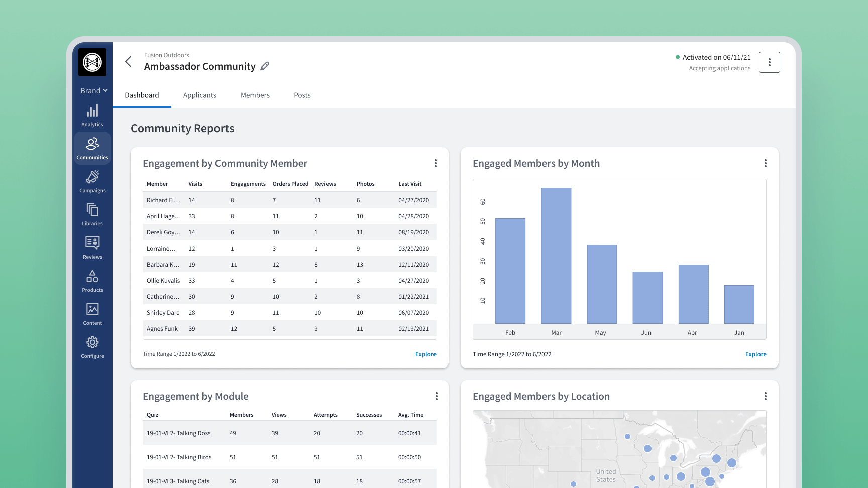The width and height of the screenshot is (868, 488).
Task: Select the Lorraine… member row
Action: [x=289, y=248]
